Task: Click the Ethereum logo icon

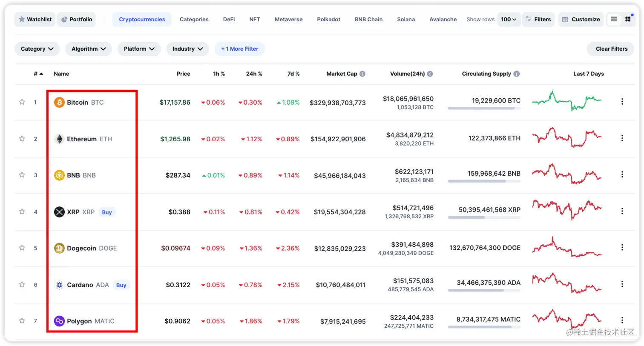Action: (59, 139)
